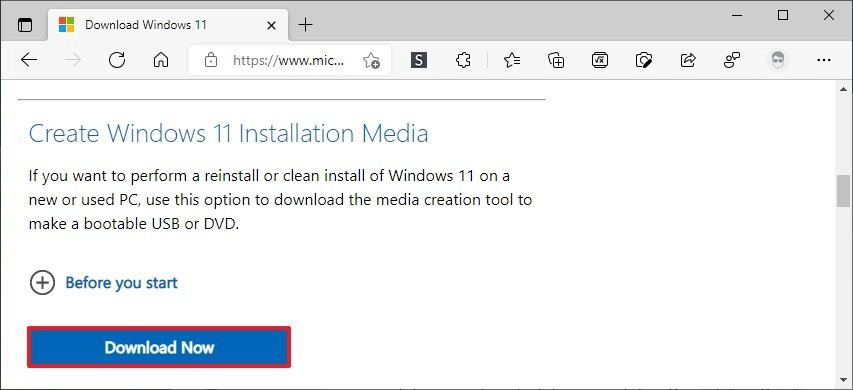The height and width of the screenshot is (390, 853).
Task: Close the Download Windows 11 tab
Action: point(271,25)
